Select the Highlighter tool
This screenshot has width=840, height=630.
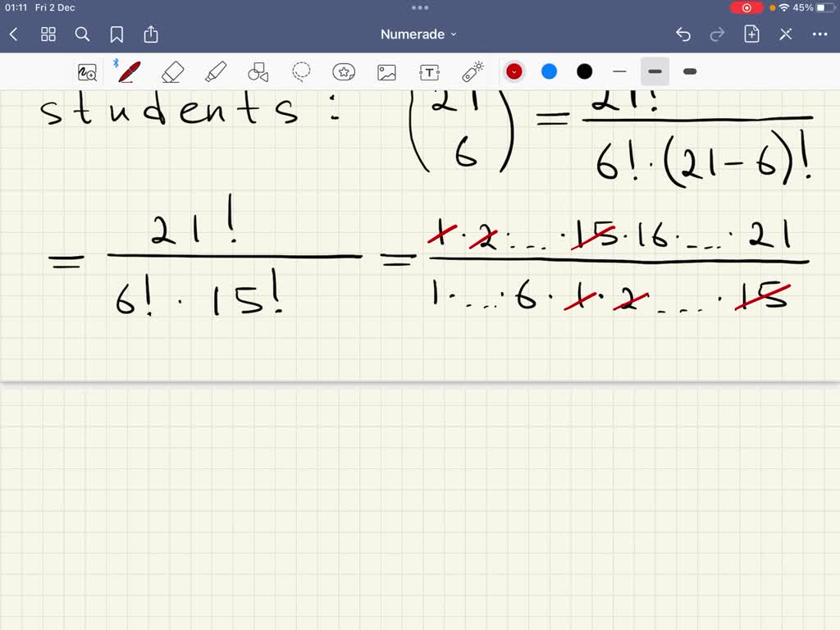tap(216, 71)
